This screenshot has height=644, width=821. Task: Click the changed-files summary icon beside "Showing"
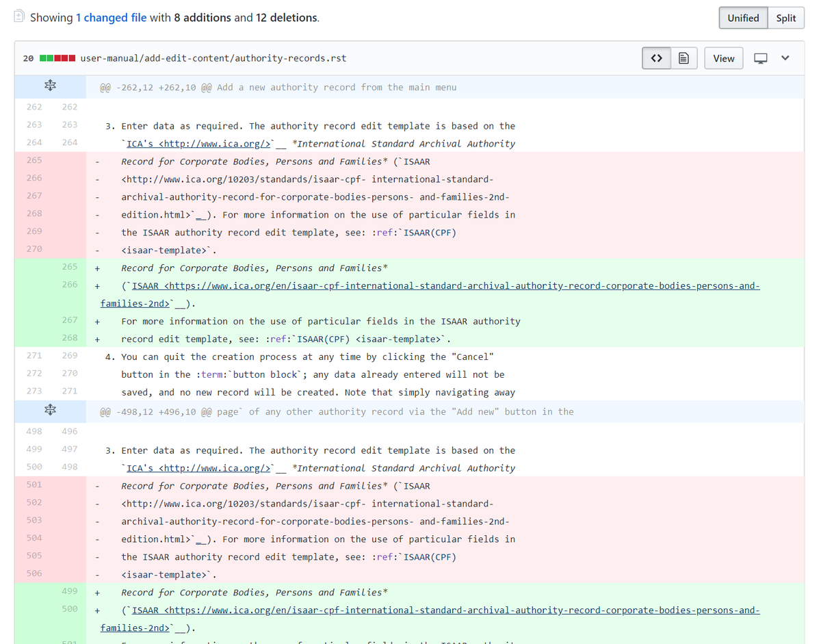pos(18,15)
